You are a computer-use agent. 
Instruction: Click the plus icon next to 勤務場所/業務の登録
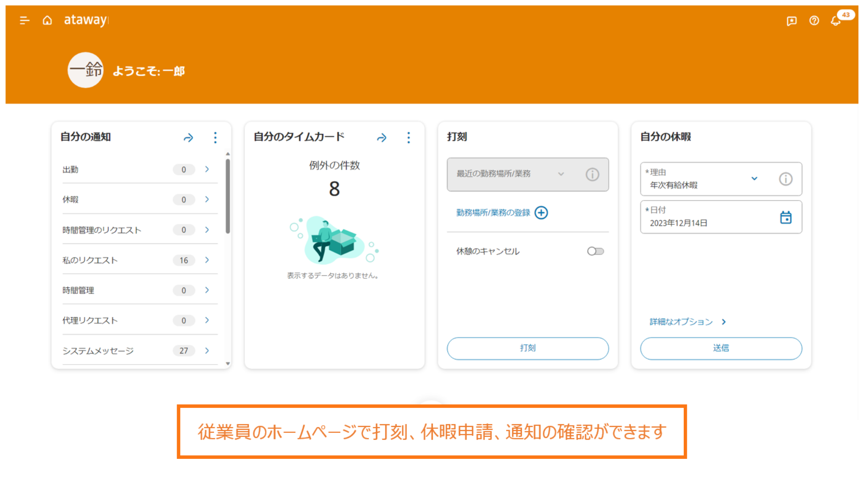541,213
